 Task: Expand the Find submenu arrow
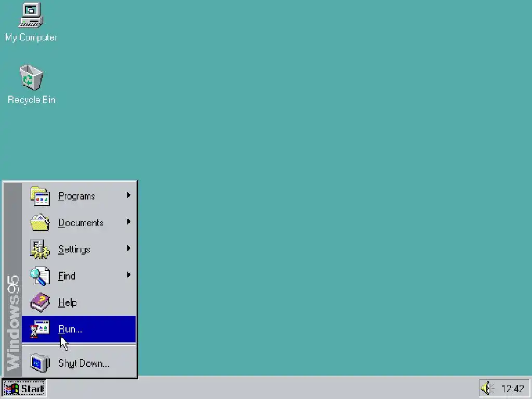pyautogui.click(x=129, y=274)
